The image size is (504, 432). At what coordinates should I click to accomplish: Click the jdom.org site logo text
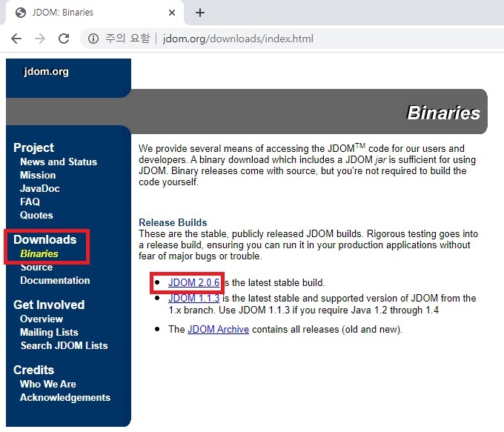pyautogui.click(x=46, y=71)
